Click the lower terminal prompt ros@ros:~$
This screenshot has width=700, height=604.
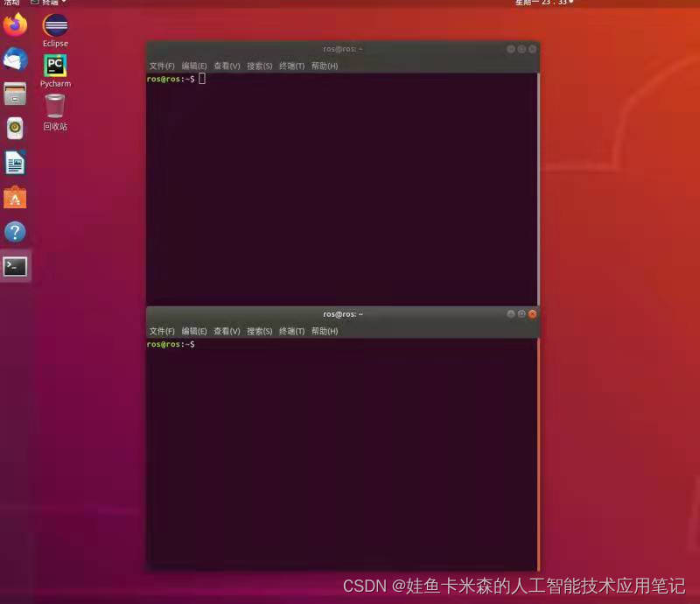pos(171,344)
